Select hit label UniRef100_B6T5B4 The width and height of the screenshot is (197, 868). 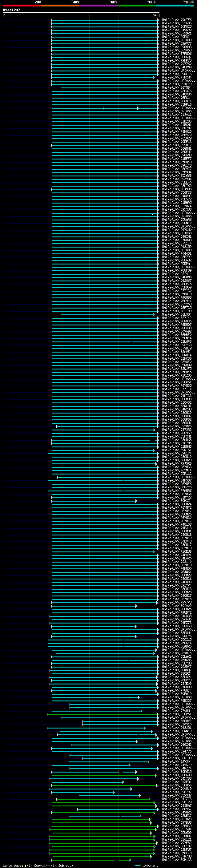(x=177, y=88)
